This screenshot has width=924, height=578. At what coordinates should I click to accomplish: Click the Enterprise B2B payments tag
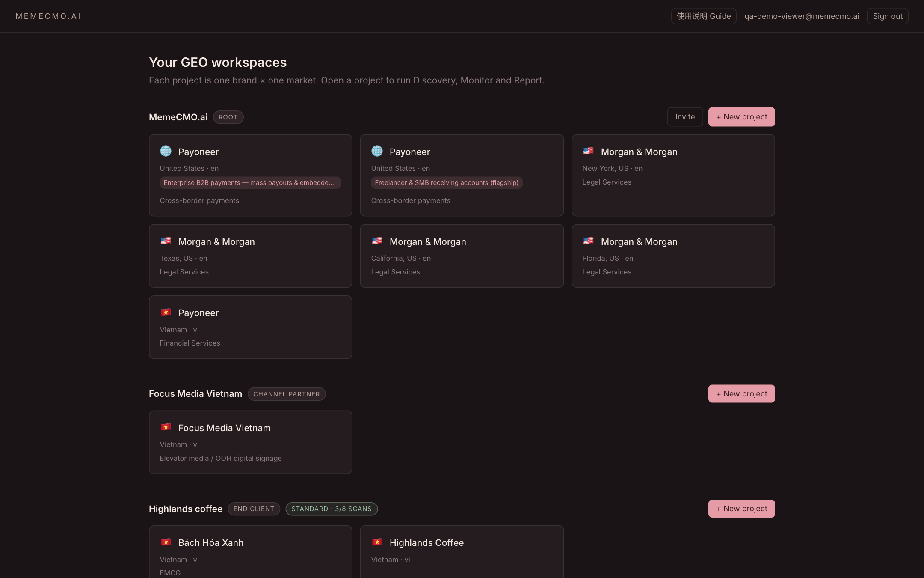250,183
